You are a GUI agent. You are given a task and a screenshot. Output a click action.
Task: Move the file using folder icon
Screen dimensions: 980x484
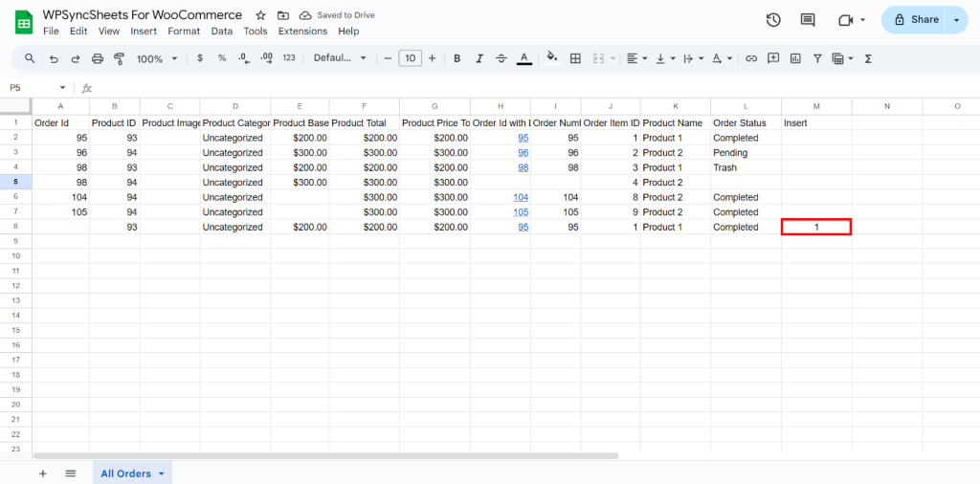click(x=283, y=15)
